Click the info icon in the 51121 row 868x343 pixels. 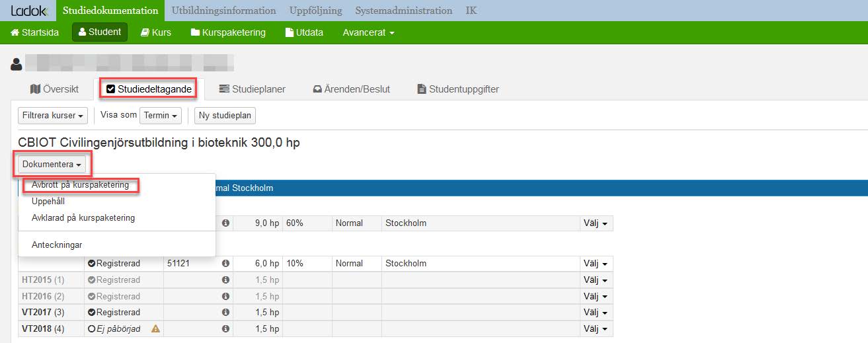225,264
